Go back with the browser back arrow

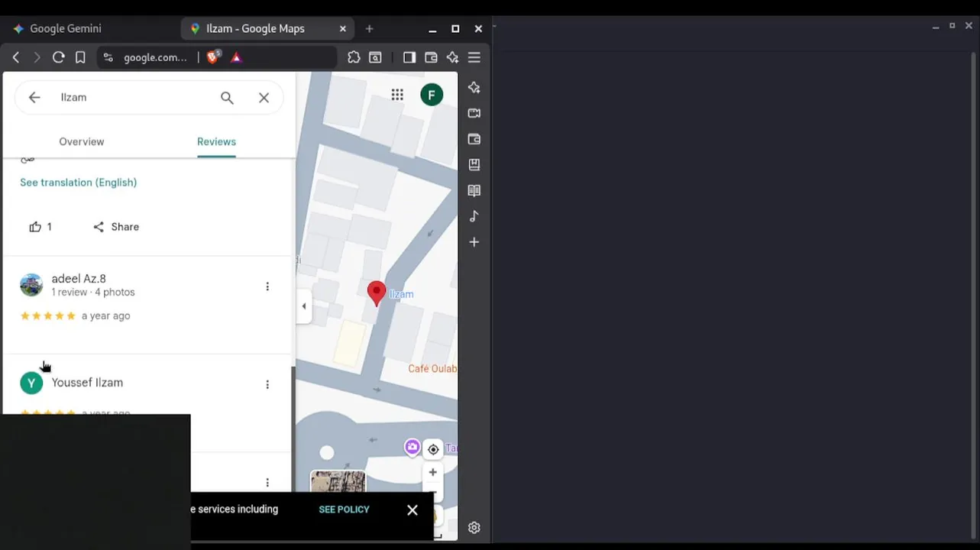point(16,57)
